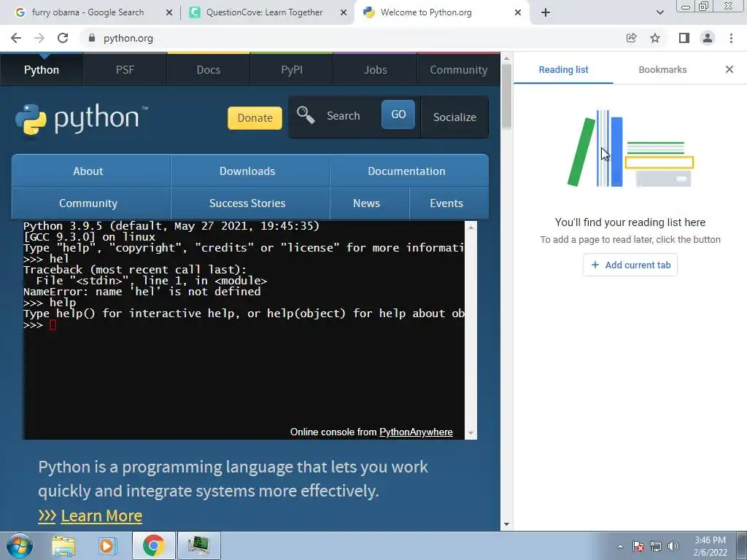747x560 pixels.
Task: Open the Community menu below About
Action: [88, 203]
